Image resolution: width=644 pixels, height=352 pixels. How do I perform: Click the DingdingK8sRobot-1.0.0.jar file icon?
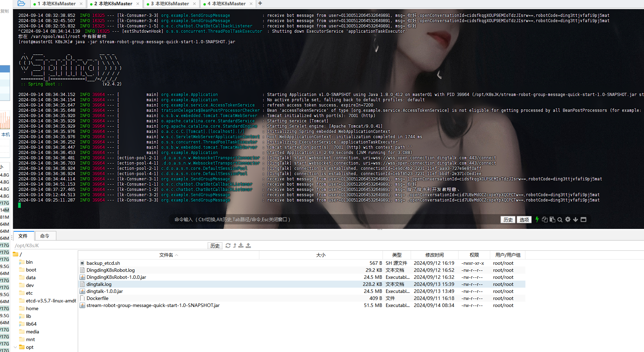(x=82, y=277)
